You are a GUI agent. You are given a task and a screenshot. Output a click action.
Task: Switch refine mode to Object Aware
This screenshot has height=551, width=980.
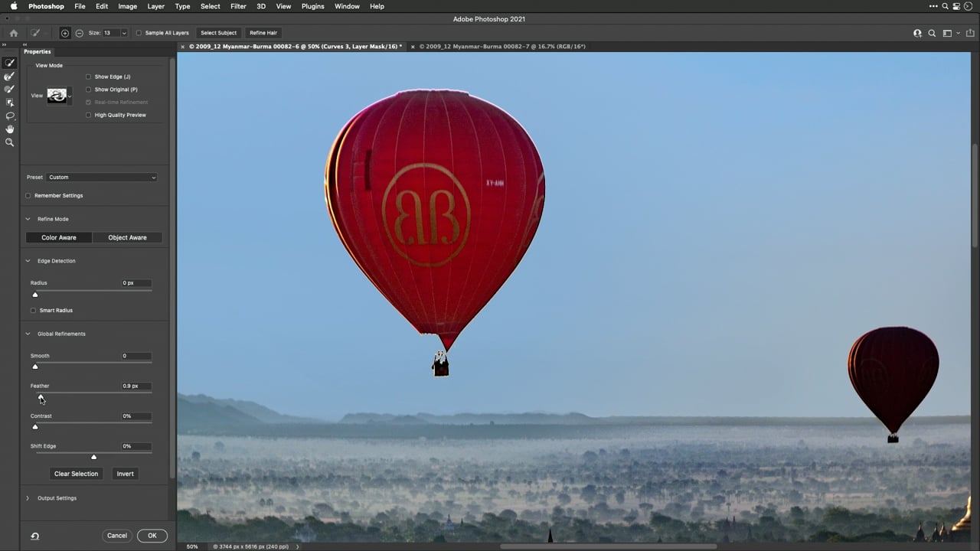click(127, 237)
